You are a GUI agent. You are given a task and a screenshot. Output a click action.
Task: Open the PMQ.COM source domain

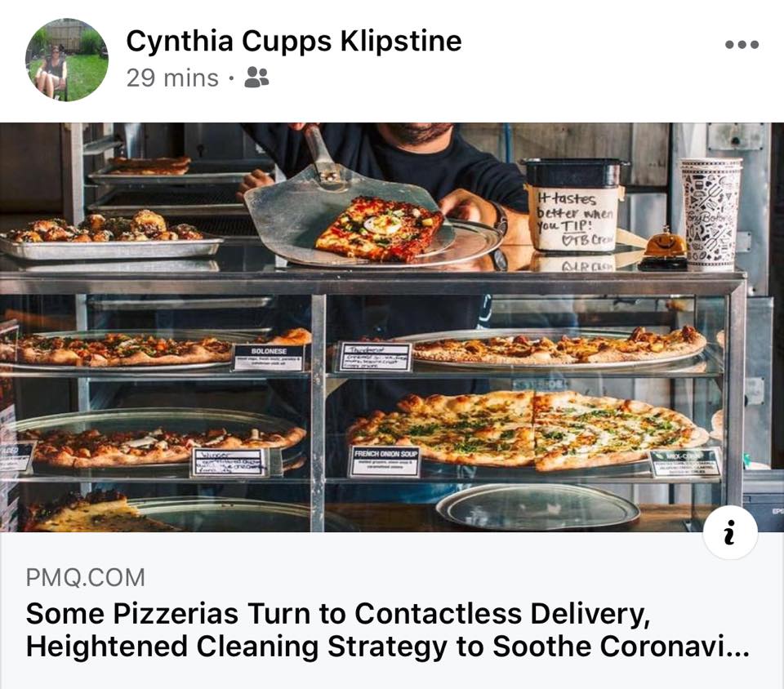pos(86,578)
